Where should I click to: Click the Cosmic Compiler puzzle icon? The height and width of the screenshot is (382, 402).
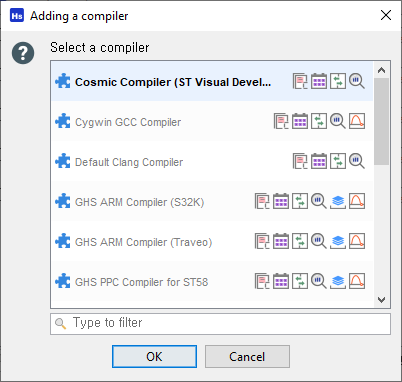pos(63,81)
